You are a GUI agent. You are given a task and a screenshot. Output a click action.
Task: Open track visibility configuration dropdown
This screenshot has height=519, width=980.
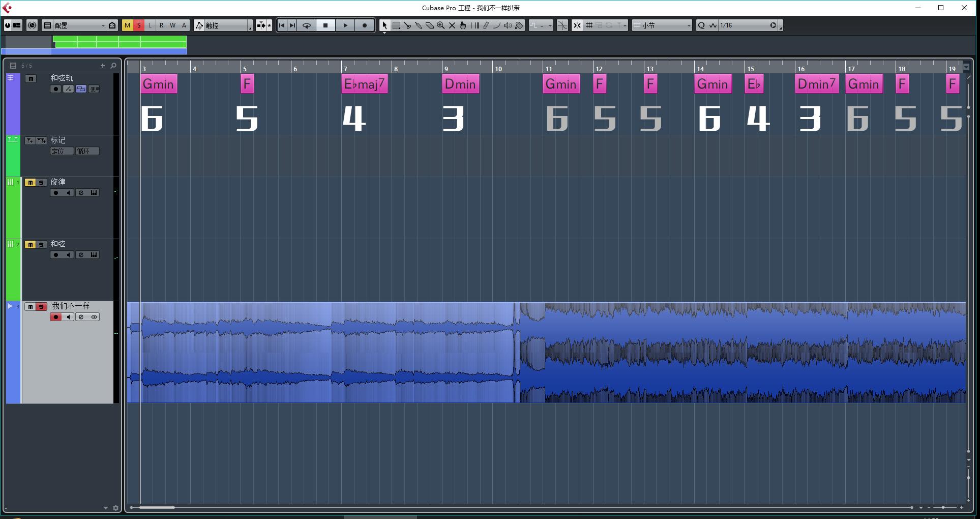coord(13,66)
